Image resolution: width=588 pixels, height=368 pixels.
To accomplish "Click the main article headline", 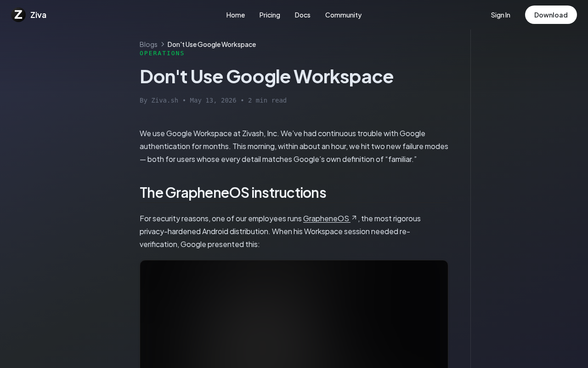I will [266, 76].
